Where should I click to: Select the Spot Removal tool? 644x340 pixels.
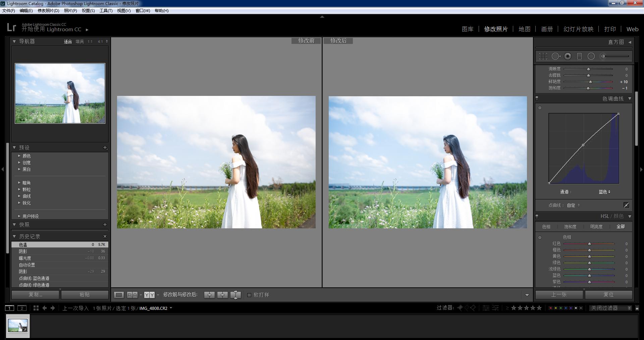pyautogui.click(x=555, y=56)
